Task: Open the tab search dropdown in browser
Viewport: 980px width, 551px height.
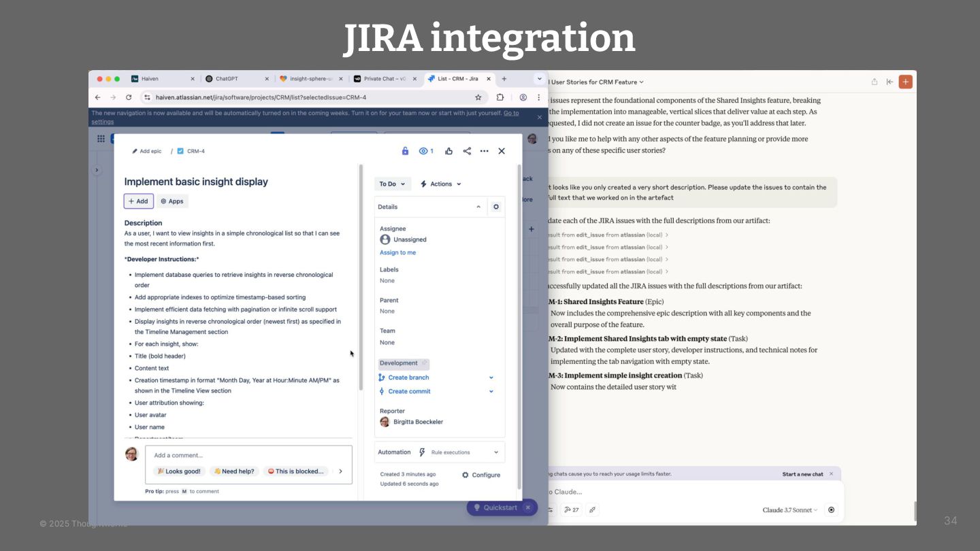Action: point(540,79)
